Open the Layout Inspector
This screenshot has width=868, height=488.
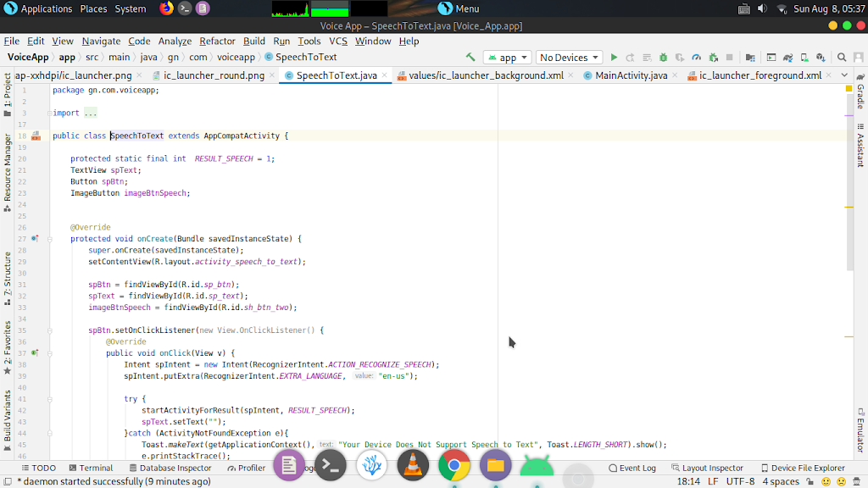[x=707, y=468]
